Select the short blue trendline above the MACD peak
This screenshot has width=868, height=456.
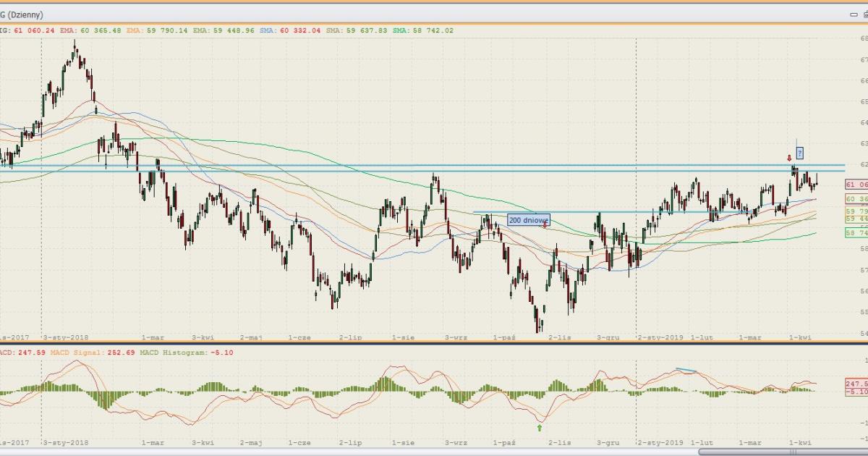click(x=686, y=371)
